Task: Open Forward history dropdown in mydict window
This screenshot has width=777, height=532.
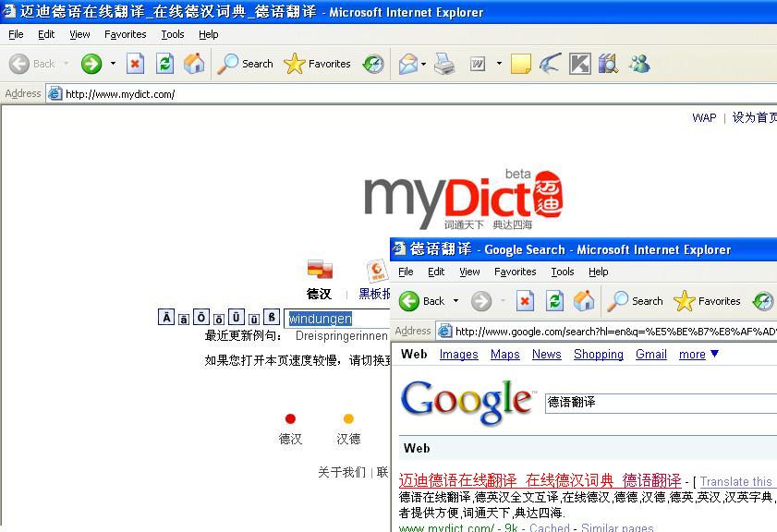Action: [113, 64]
